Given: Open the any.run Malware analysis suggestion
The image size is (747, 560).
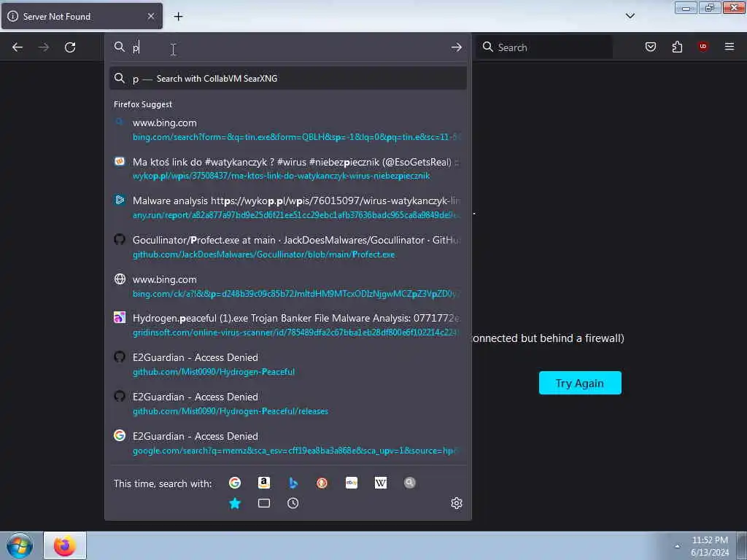Looking at the screenshot, I should 287,208.
